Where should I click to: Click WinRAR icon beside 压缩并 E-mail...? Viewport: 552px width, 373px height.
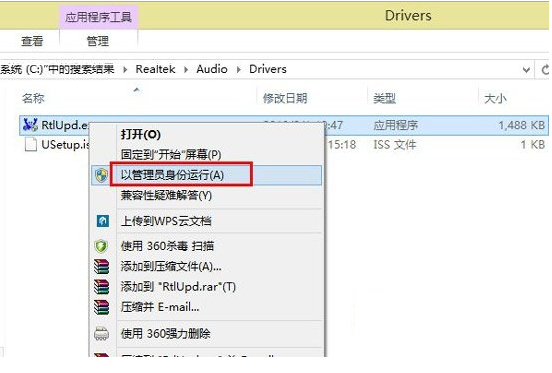(101, 307)
